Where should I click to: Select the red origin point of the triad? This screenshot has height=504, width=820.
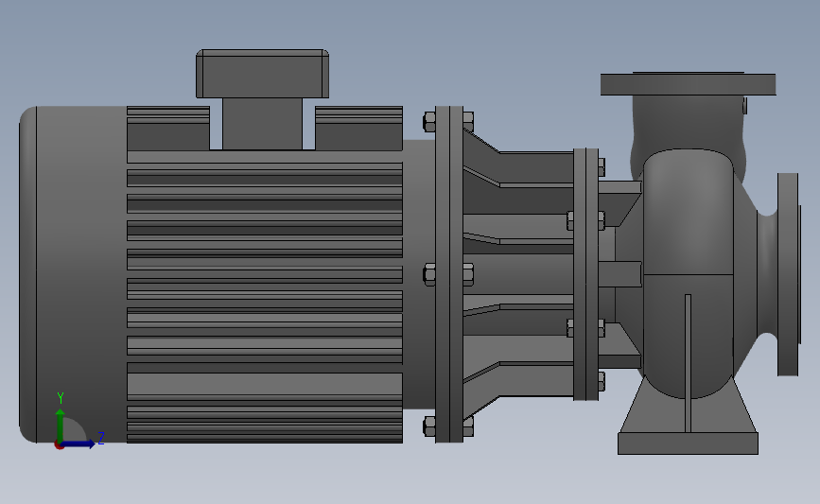(60, 445)
